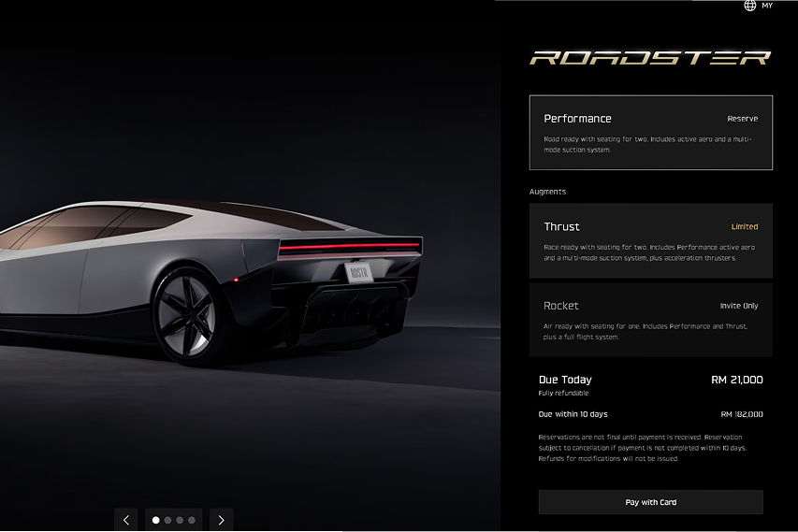Click the globe region icon
Viewport: 798px width, 532px height.
[750, 6]
